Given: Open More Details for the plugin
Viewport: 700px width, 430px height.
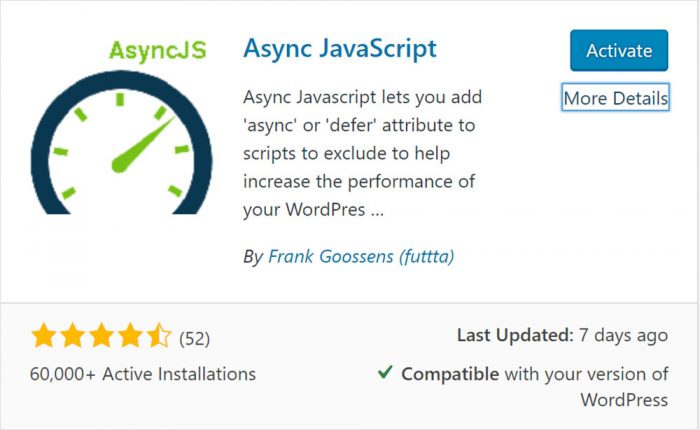Looking at the screenshot, I should tap(615, 98).
